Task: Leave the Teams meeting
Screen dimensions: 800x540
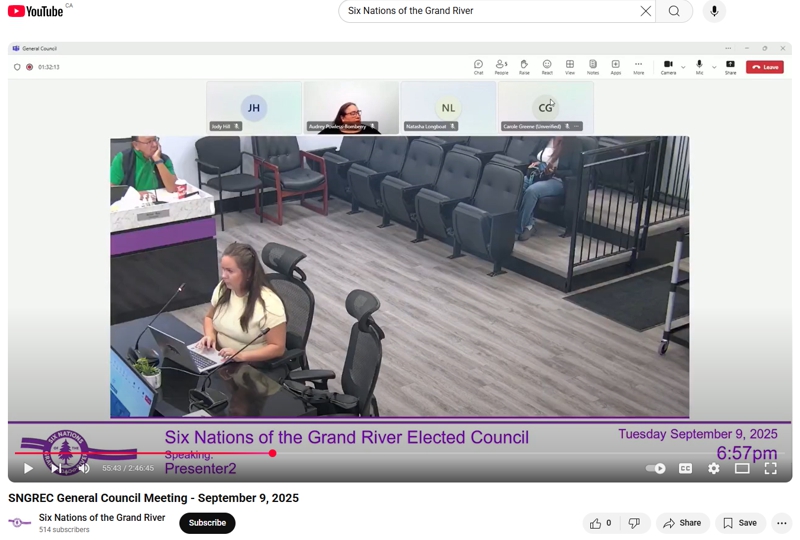Action: (x=765, y=67)
